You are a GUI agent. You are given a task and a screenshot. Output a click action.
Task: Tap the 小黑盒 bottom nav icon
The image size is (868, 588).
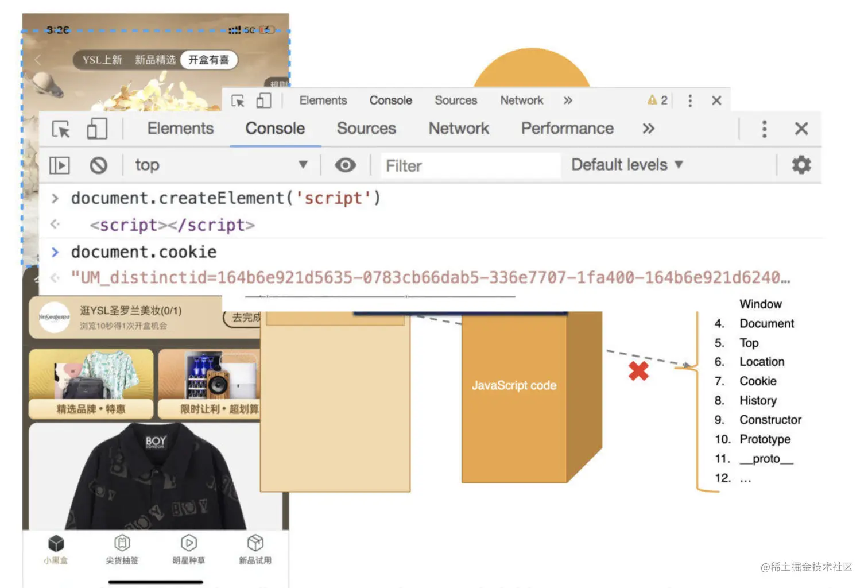56,550
